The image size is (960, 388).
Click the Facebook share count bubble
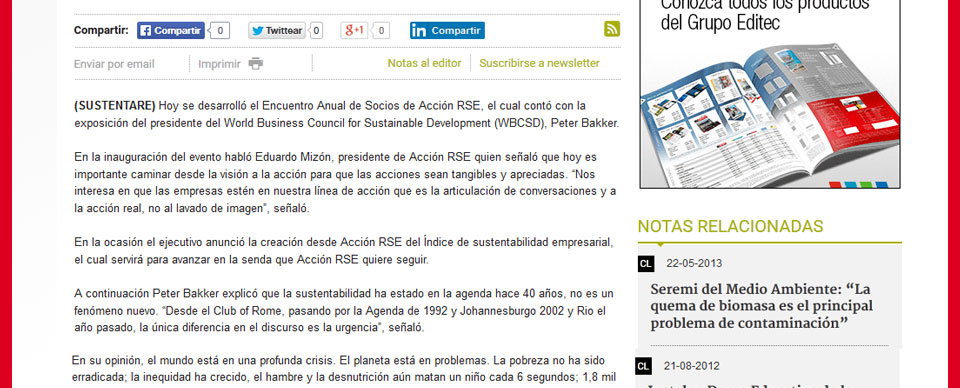[x=219, y=31]
